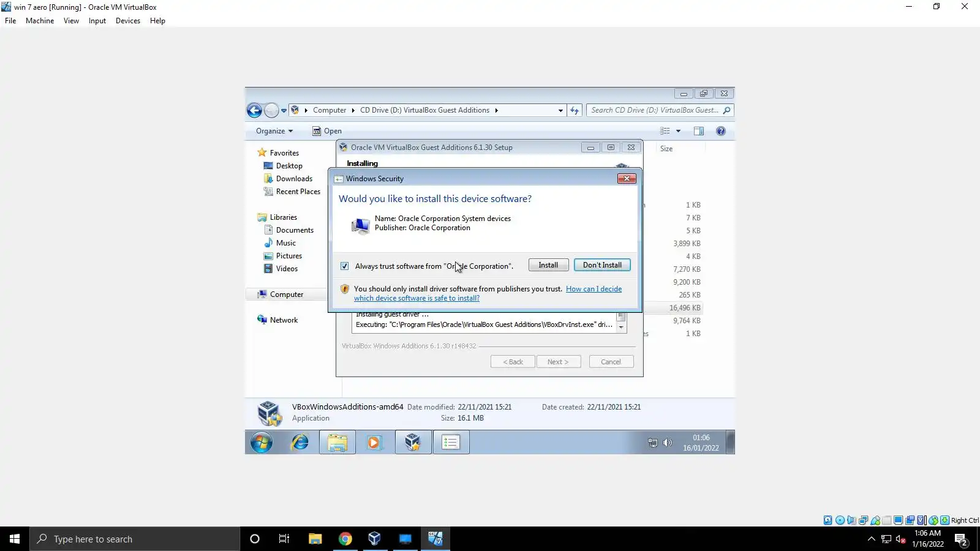The height and width of the screenshot is (551, 980).
Task: Click the Don't Install button
Action: click(602, 265)
